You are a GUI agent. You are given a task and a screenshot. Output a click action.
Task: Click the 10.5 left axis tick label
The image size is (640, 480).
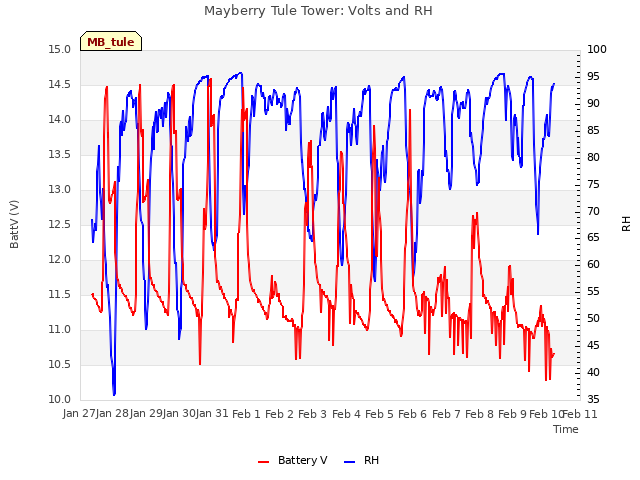coord(60,365)
